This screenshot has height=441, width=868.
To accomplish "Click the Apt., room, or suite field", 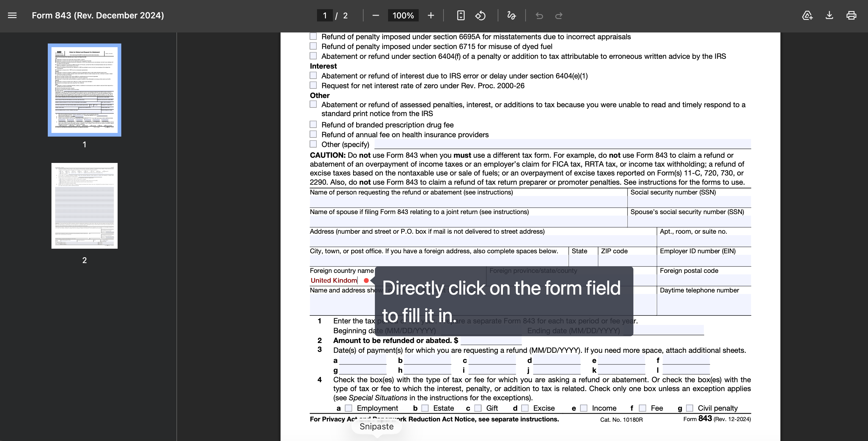I will (x=704, y=241).
